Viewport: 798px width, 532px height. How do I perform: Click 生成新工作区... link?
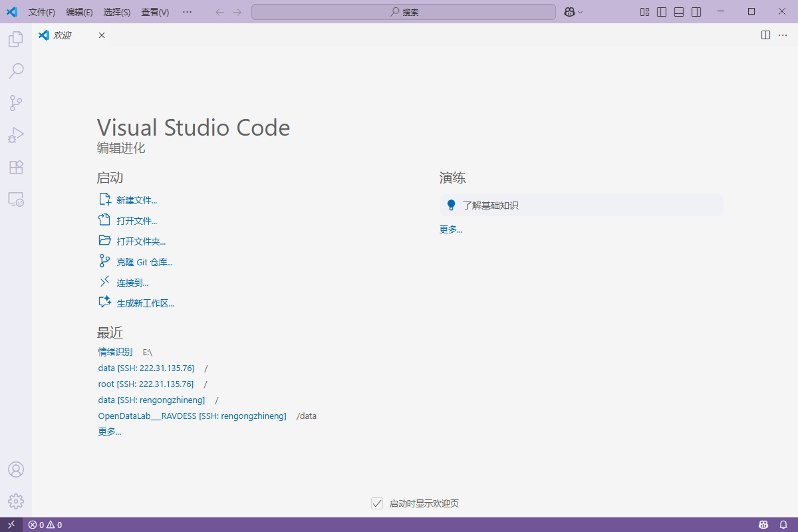point(145,303)
